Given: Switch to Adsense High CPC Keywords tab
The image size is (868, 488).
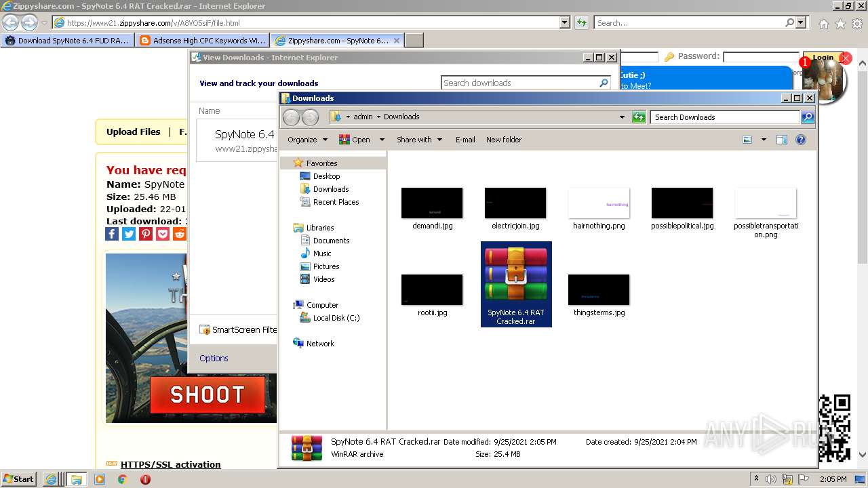Looking at the screenshot, I should coord(201,41).
